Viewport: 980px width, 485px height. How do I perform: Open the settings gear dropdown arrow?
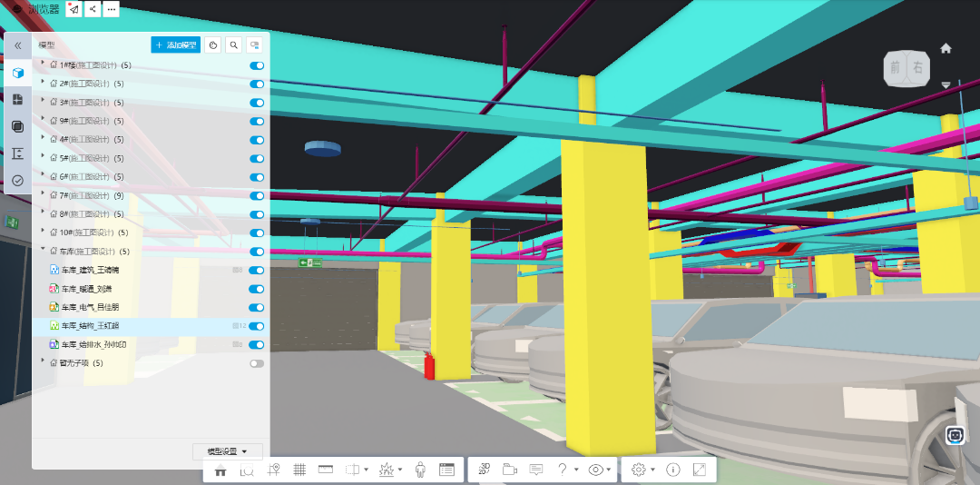[x=652, y=470]
